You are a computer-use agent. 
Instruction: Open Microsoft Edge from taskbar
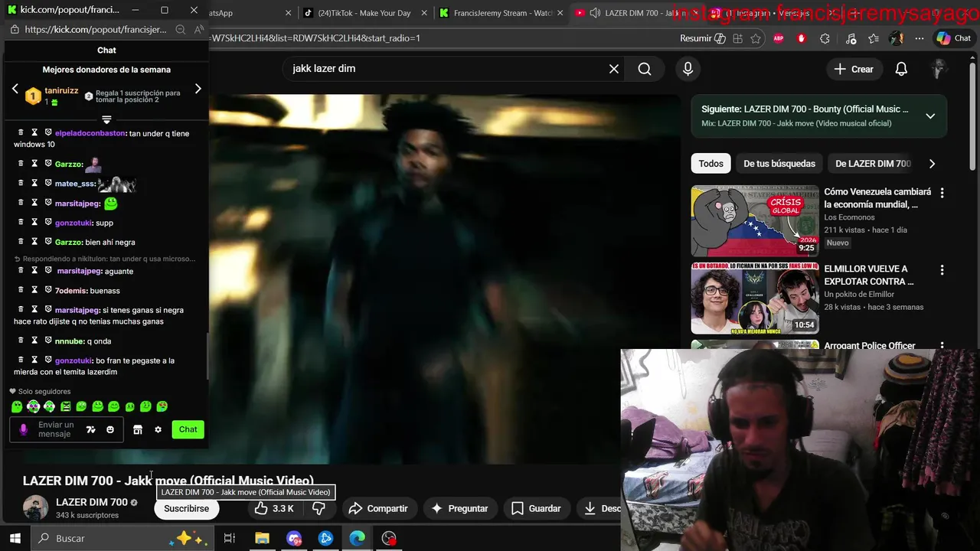click(x=358, y=539)
